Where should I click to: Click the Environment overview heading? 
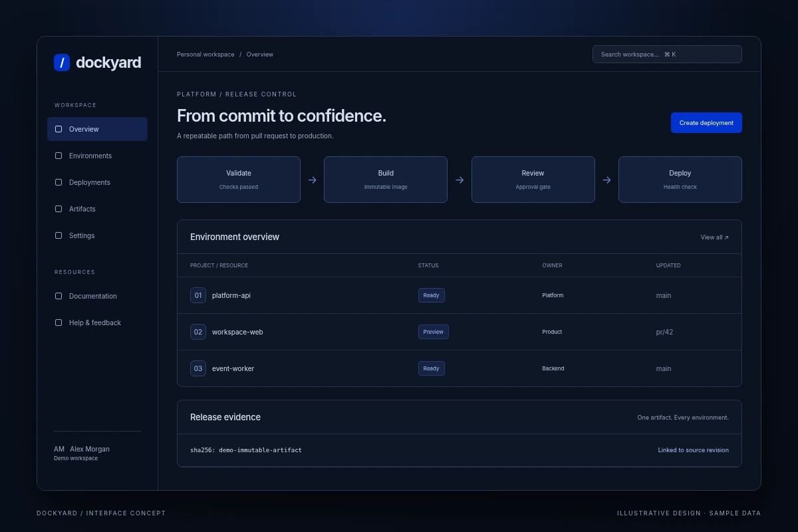point(235,237)
